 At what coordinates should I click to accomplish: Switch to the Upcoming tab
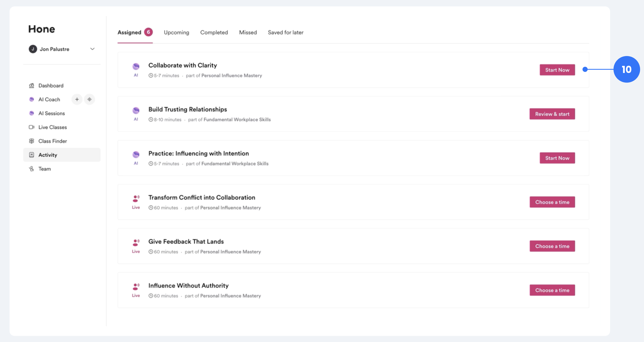tap(176, 32)
